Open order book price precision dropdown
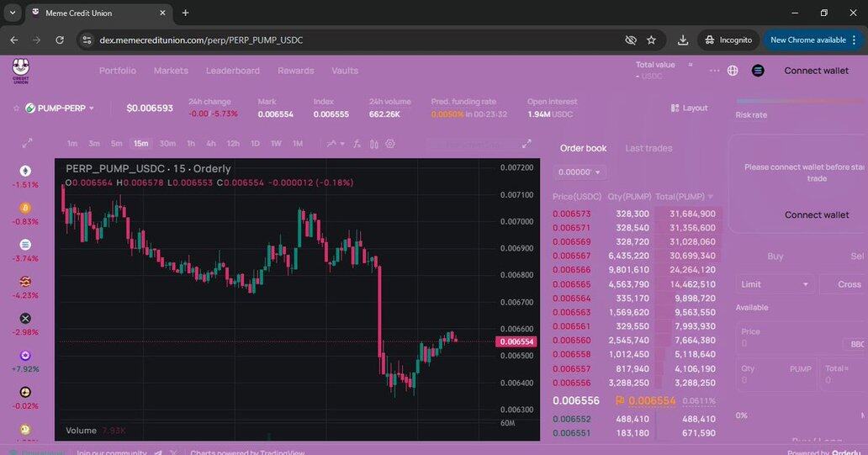The image size is (868, 455). (x=580, y=172)
